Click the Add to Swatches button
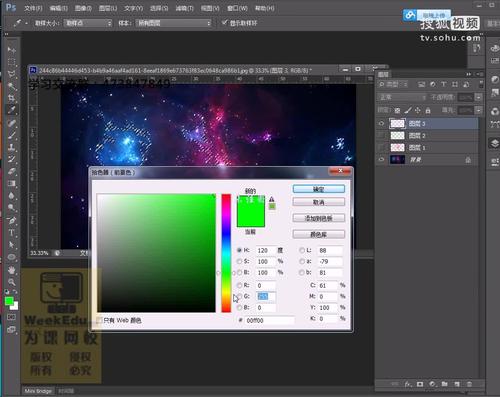Screen dimensions: 500x397 tap(319, 218)
